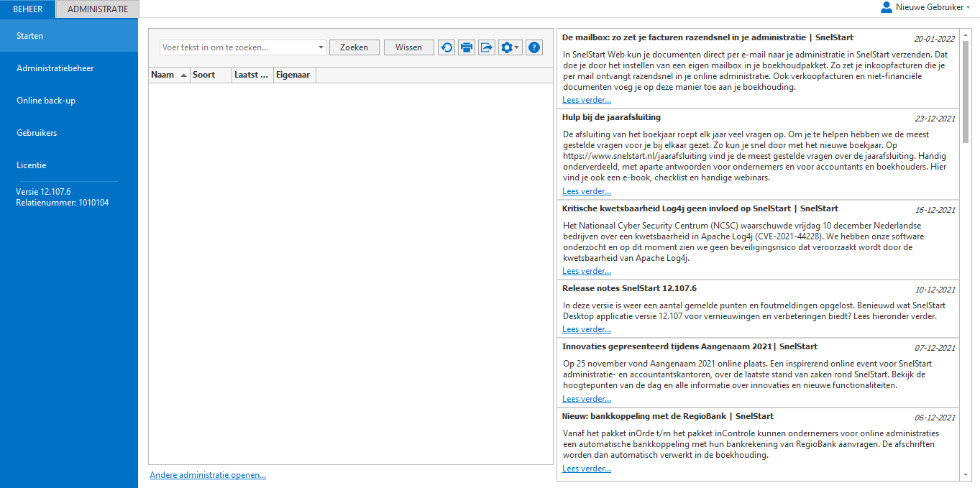This screenshot has height=488, width=980.
Task: Sort by the Naam column header
Action: [170, 75]
